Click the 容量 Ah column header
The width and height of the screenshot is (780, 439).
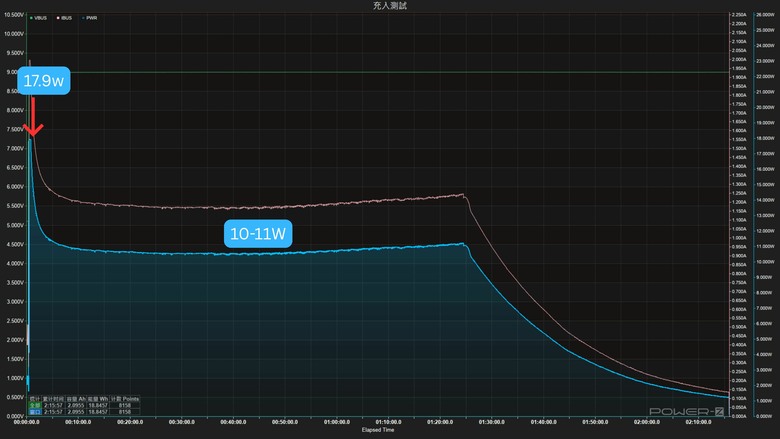(x=76, y=399)
